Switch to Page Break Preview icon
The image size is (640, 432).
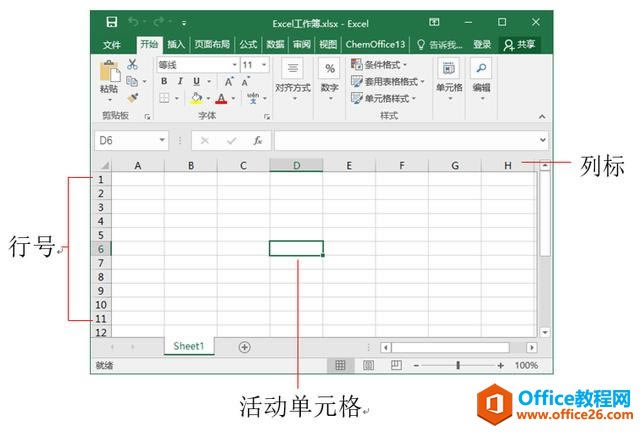396,365
